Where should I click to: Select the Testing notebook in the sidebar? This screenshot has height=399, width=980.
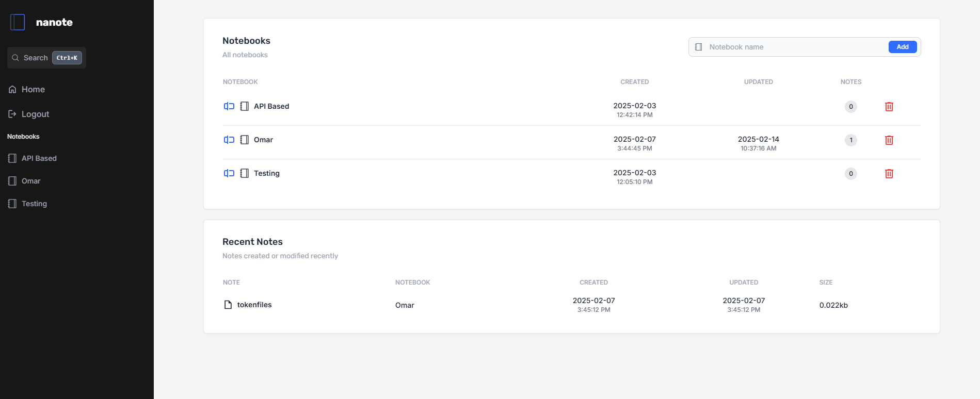tap(34, 204)
